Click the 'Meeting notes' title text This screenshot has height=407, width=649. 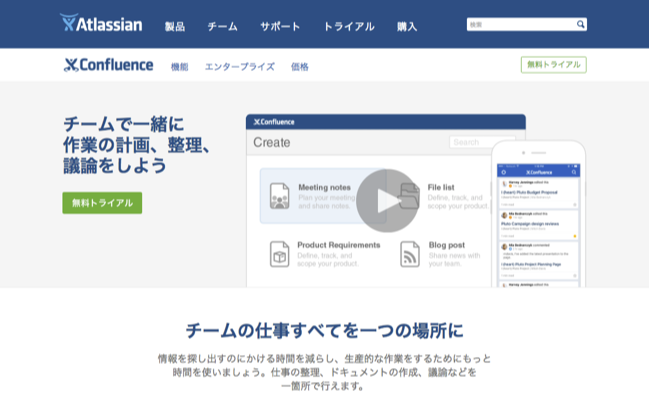point(324,188)
